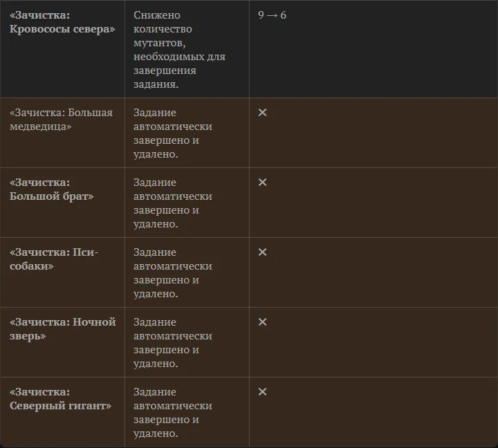The height and width of the screenshot is (448, 498).
Task: Select the «Зачистка: Северный гигант» title
Action: point(60,399)
